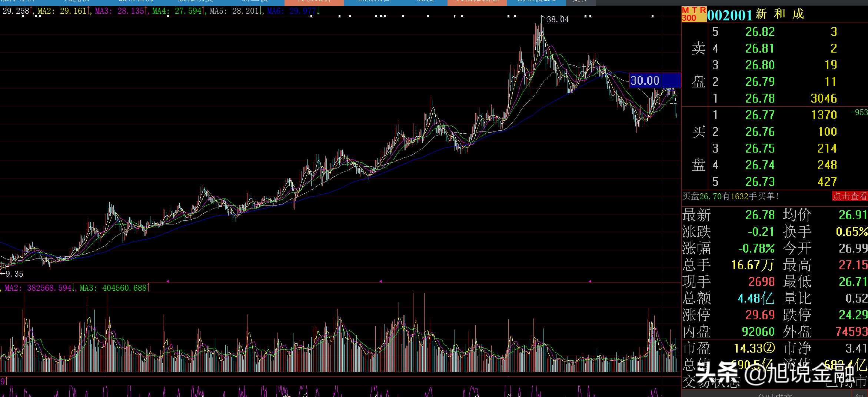Select sell level 5 price 26.82
This screenshot has width=868, height=397.
[760, 32]
